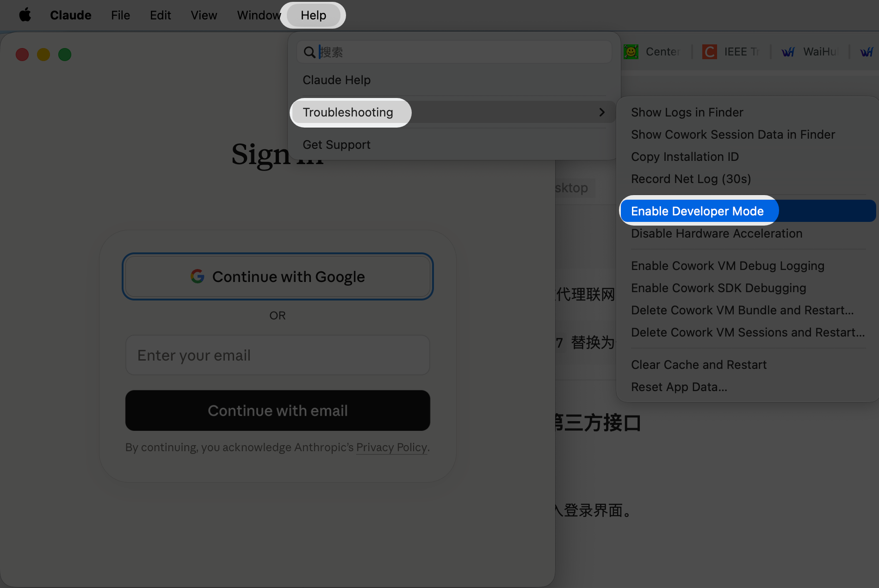
Task: Choose Disable Hardware Acceleration
Action: 747,233
